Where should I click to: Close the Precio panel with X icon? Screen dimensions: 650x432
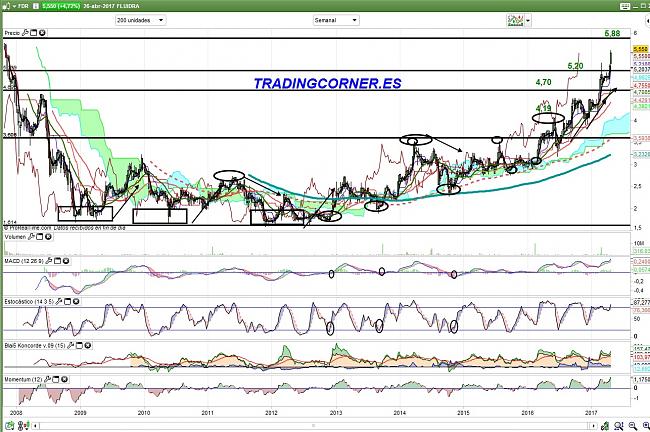(x=42, y=33)
